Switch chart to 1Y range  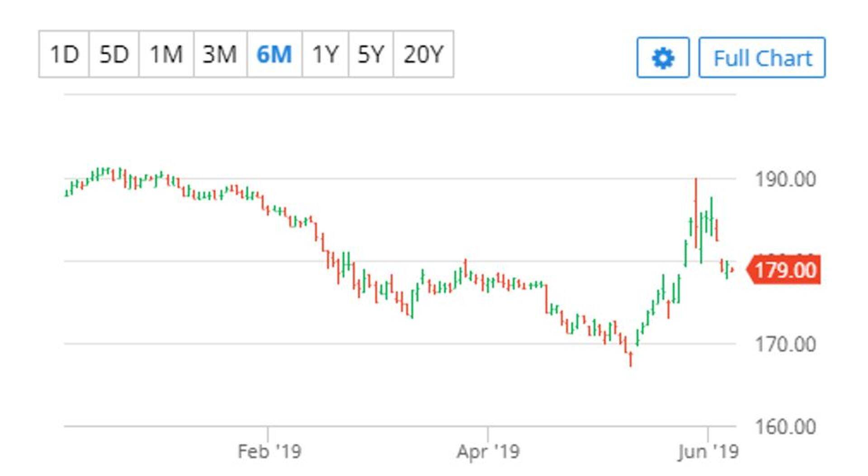(325, 54)
